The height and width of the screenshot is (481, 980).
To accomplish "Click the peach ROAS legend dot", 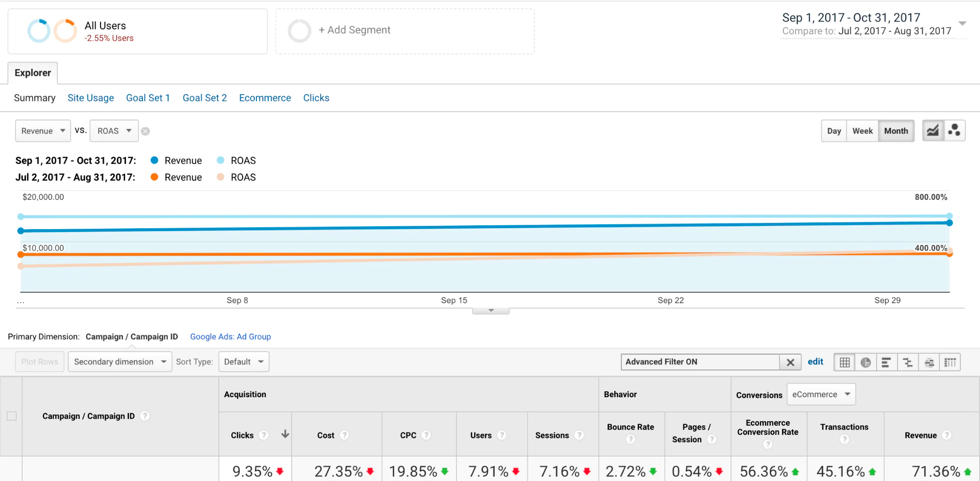I will pyautogui.click(x=221, y=177).
